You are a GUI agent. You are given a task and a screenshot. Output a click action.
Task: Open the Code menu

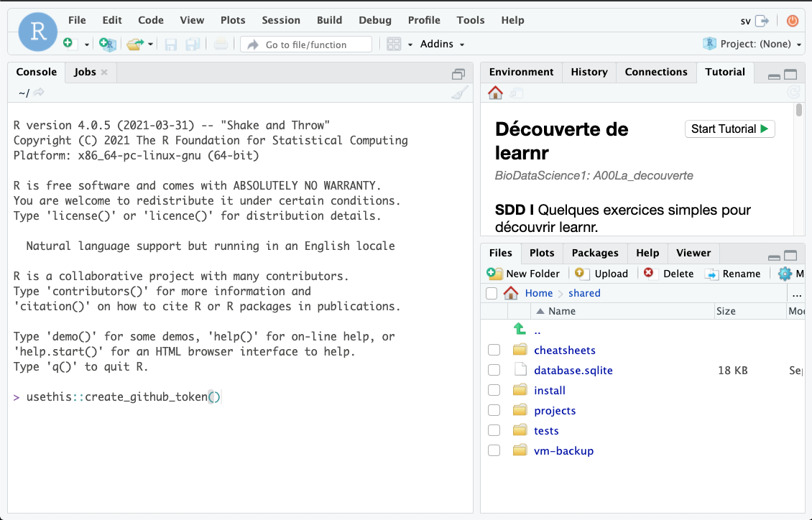151,20
